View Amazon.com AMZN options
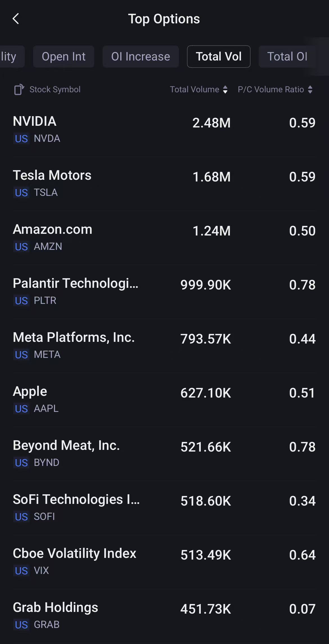Screen dimensions: 329x644 coord(164,237)
